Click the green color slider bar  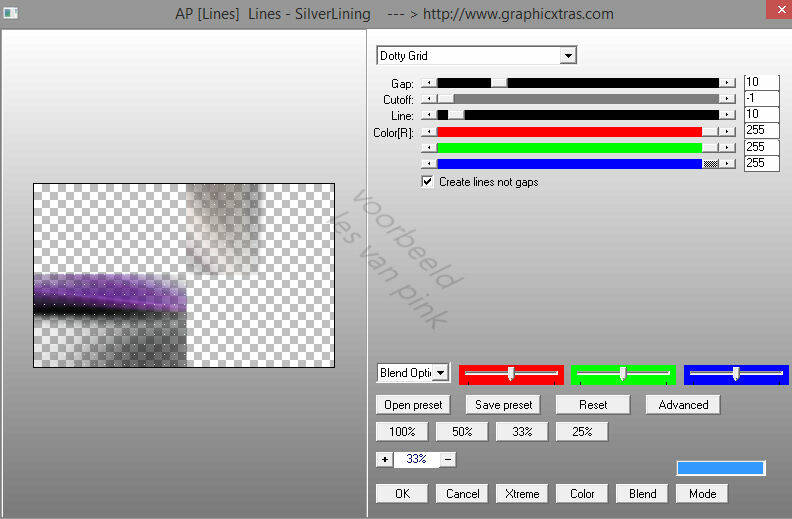pos(578,148)
